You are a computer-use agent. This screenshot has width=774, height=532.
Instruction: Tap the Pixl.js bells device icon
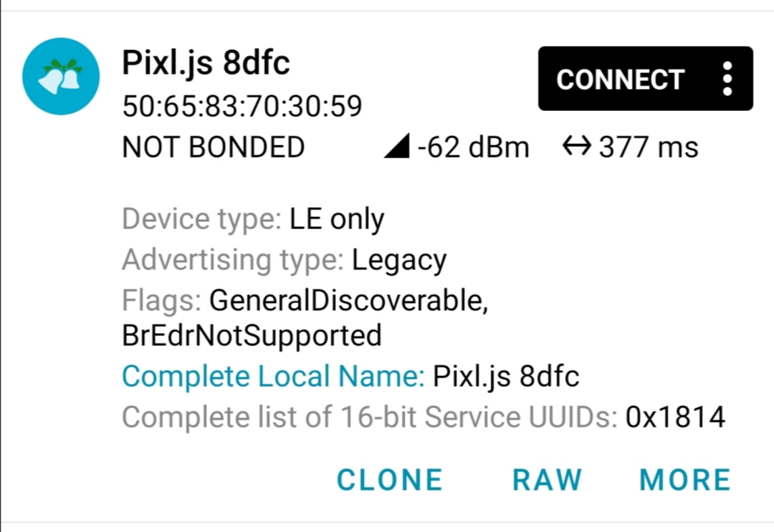(x=61, y=77)
